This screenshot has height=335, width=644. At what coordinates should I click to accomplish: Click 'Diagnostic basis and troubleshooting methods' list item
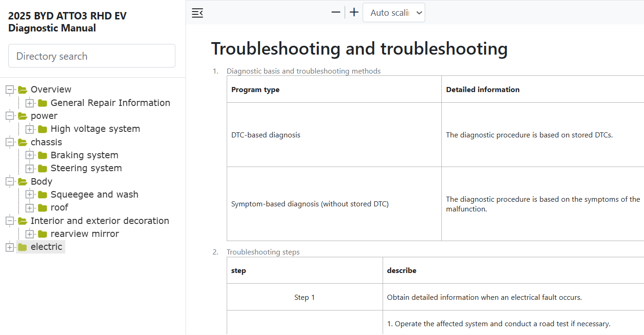[x=303, y=71]
